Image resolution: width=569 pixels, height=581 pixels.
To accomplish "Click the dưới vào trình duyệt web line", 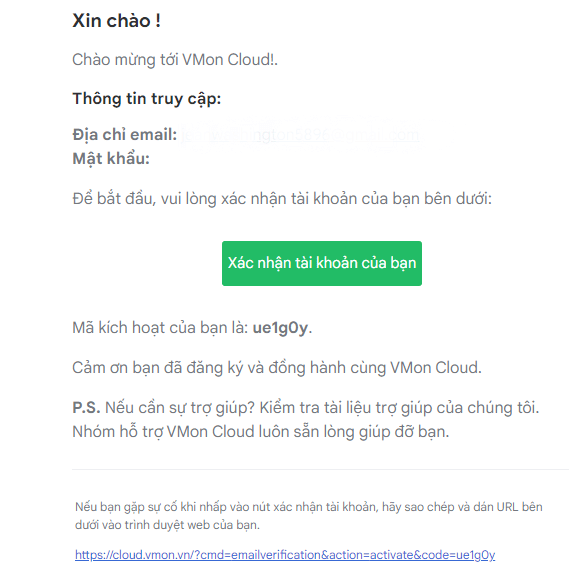I will tap(167, 525).
